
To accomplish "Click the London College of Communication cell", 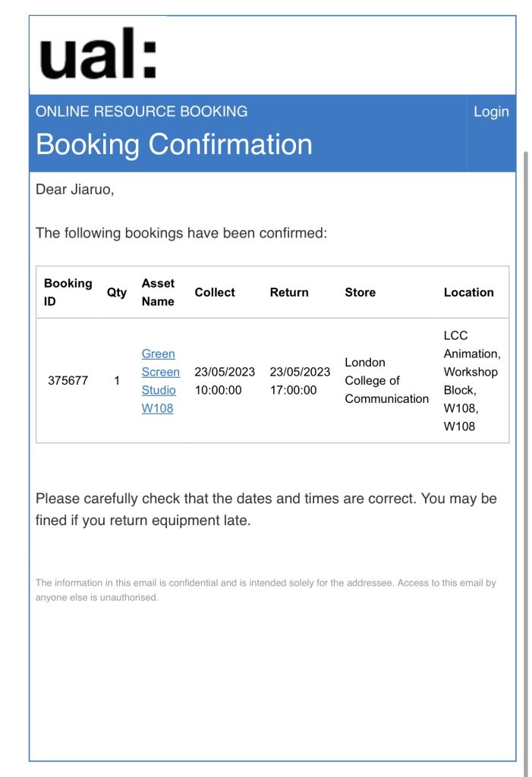I will [387, 381].
